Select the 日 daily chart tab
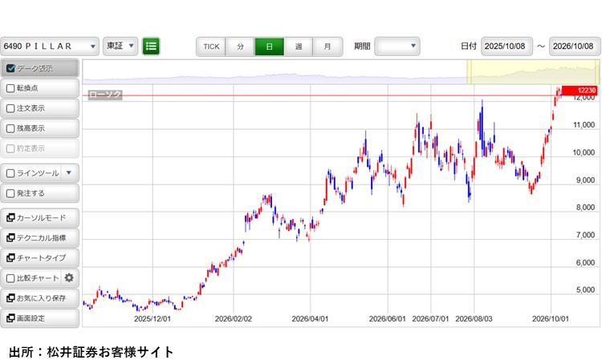Viewport: 602px width, 364px height. click(x=269, y=47)
